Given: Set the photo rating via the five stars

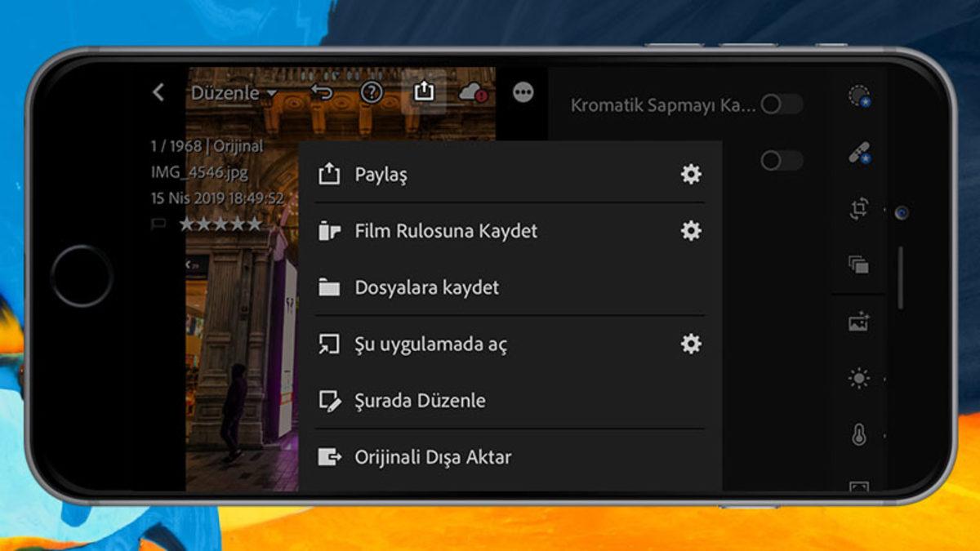Looking at the screenshot, I should 220,223.
